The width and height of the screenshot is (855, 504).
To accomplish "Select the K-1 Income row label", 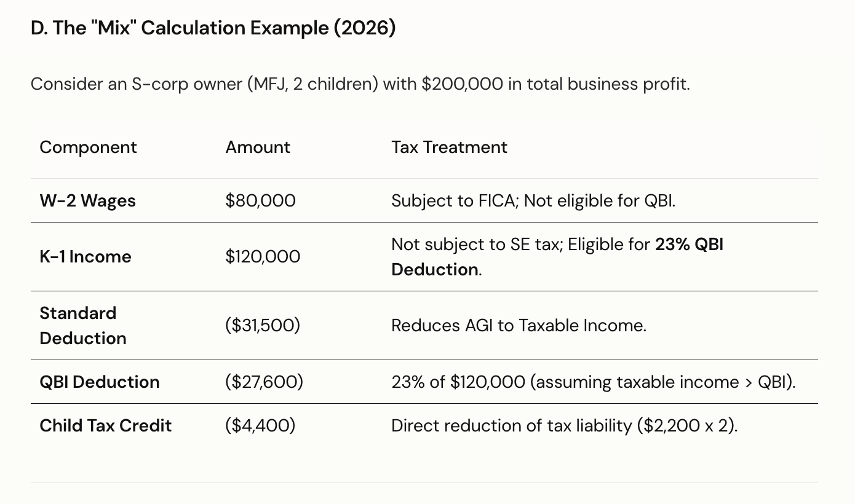I will click(x=85, y=256).
